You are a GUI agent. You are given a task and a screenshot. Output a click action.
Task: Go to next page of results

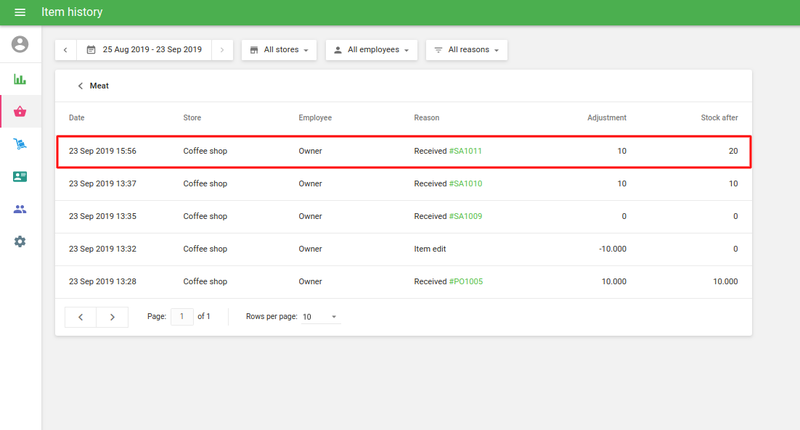tap(113, 317)
